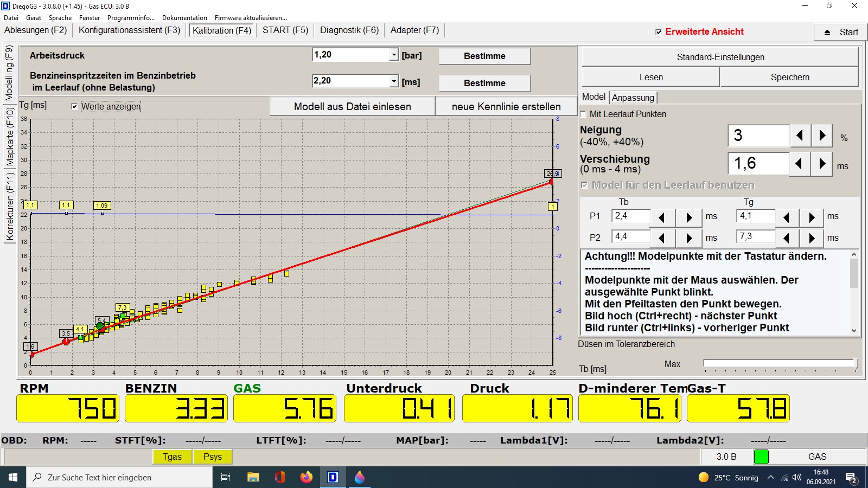Viewport: 868px width, 488px height.
Task: Open Windows Start menu
Action: coord(13,477)
